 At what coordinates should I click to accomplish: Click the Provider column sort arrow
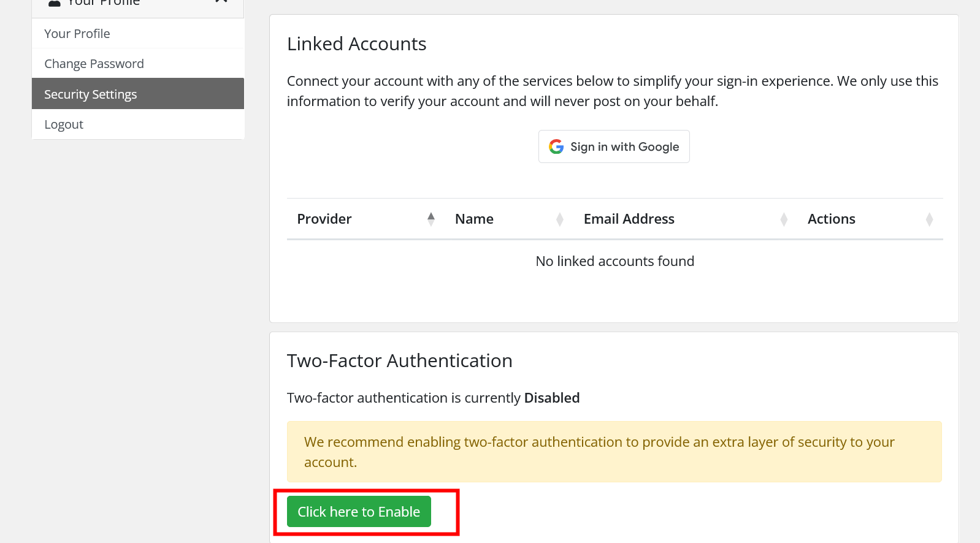pyautogui.click(x=431, y=219)
